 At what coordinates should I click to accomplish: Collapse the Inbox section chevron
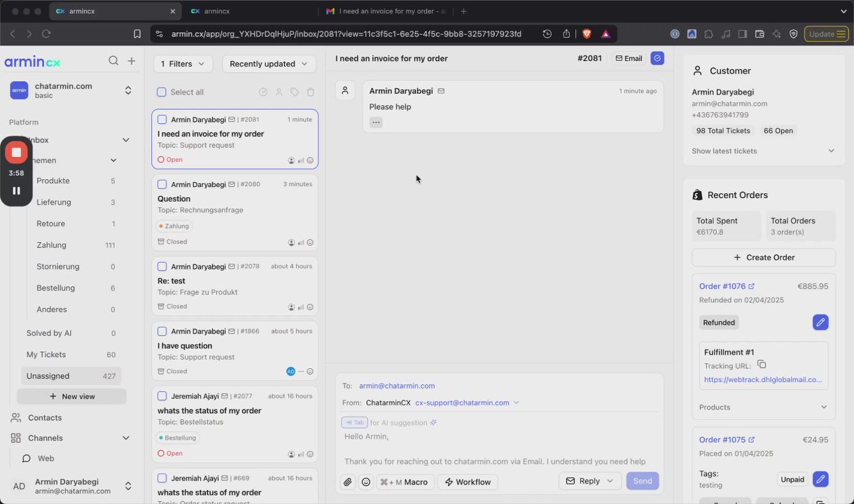(126, 140)
